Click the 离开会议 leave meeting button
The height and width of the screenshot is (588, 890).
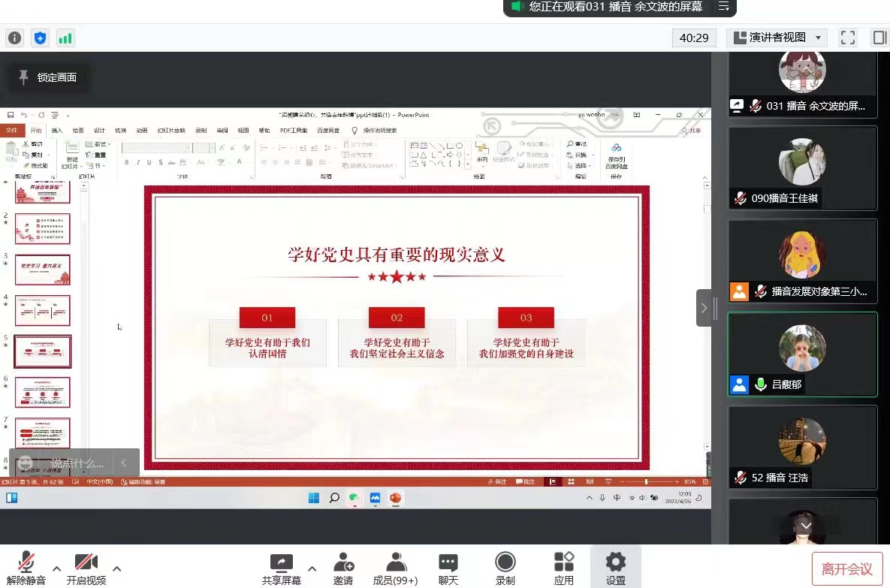pos(846,569)
